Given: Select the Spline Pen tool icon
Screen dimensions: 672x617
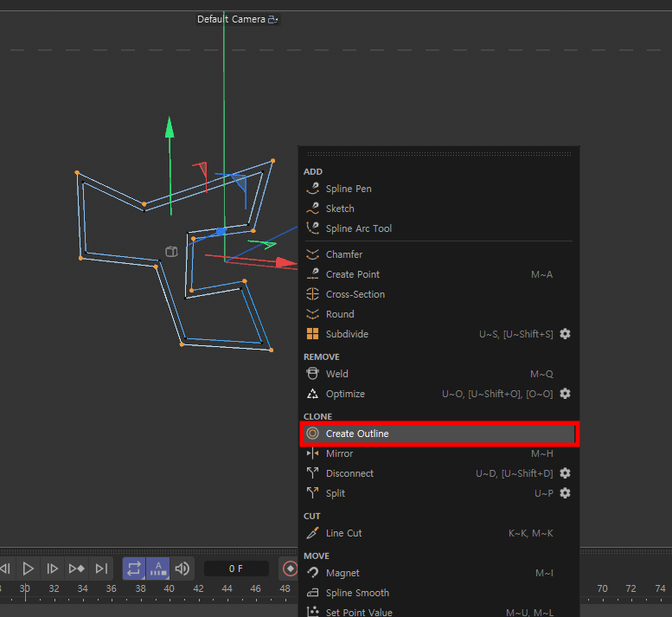Looking at the screenshot, I should [x=313, y=189].
